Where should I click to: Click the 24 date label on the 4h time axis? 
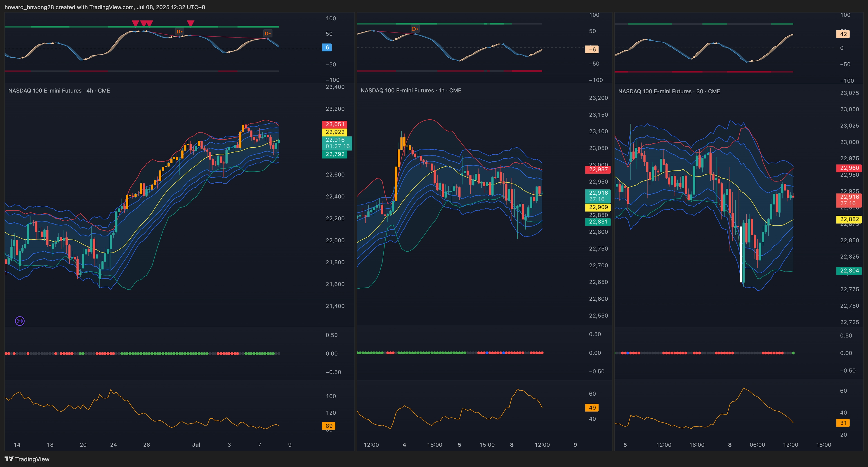tap(113, 445)
